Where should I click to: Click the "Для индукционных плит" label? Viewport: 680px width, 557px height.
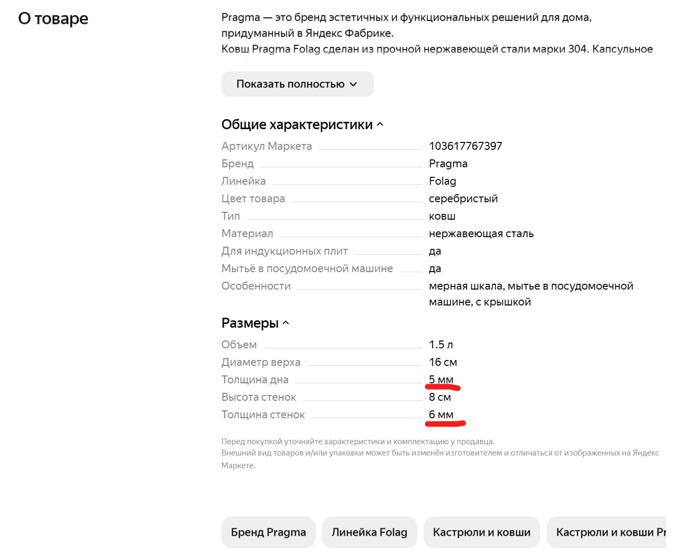pyautogui.click(x=284, y=251)
